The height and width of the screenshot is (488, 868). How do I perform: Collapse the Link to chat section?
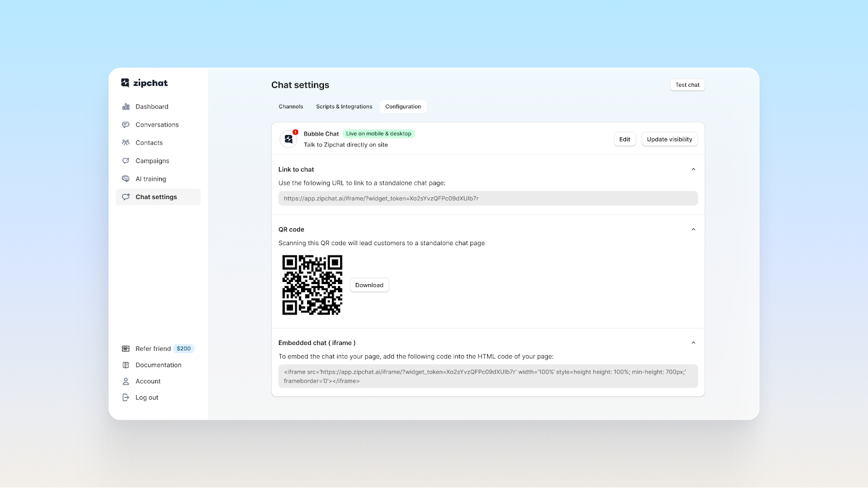tap(693, 169)
